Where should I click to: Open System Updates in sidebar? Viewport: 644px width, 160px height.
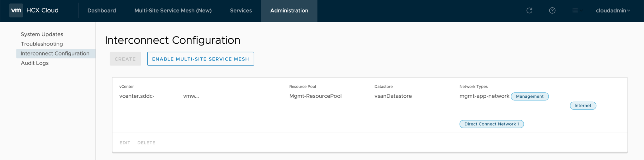point(42,34)
